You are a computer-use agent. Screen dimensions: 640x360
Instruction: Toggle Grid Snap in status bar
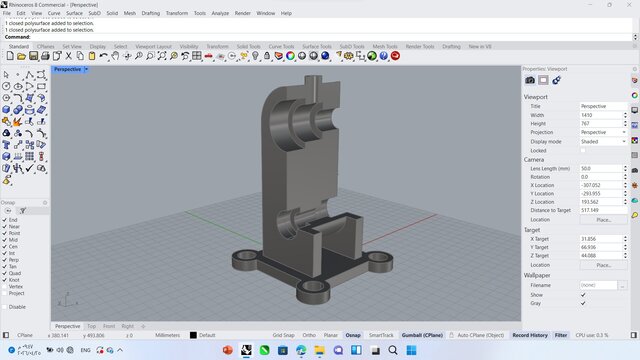click(x=283, y=335)
